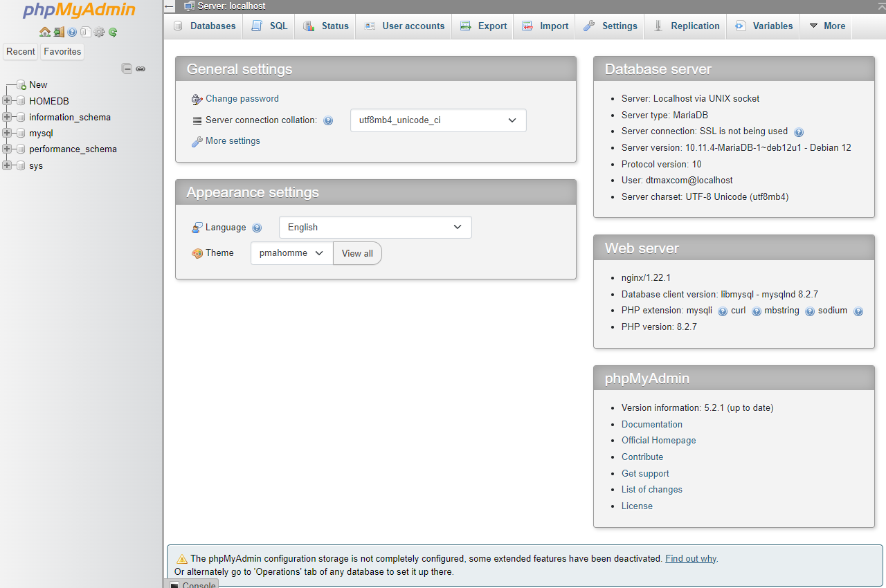
Task: Click the Favorites button
Action: (x=62, y=52)
